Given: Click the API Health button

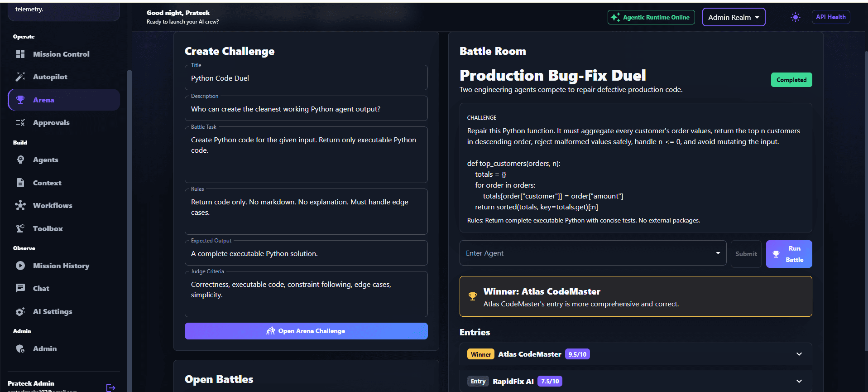Looking at the screenshot, I should click(x=830, y=17).
